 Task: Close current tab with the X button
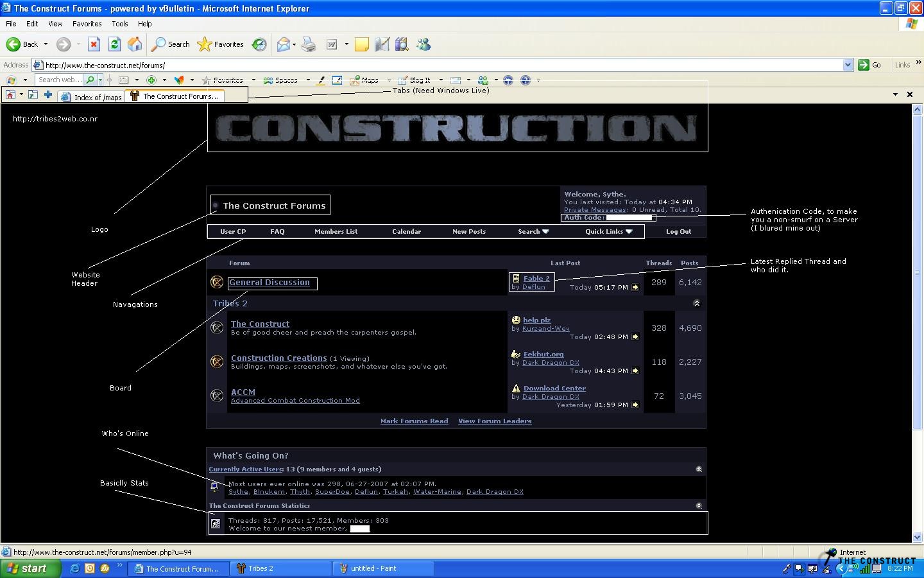point(909,94)
